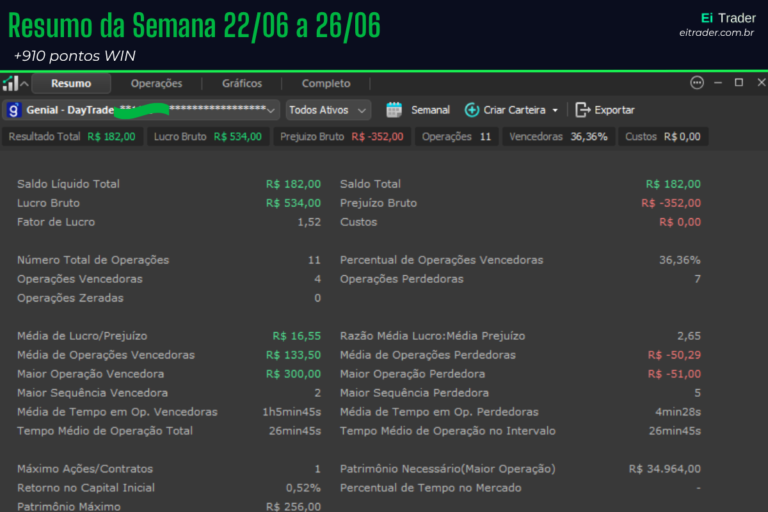Switch to the Gráficos tab
Image resolution: width=768 pixels, height=512 pixels.
[x=242, y=83]
